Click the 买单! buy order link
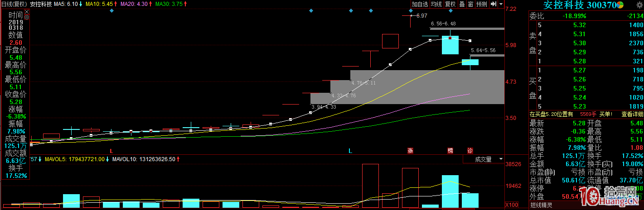 click(606, 114)
